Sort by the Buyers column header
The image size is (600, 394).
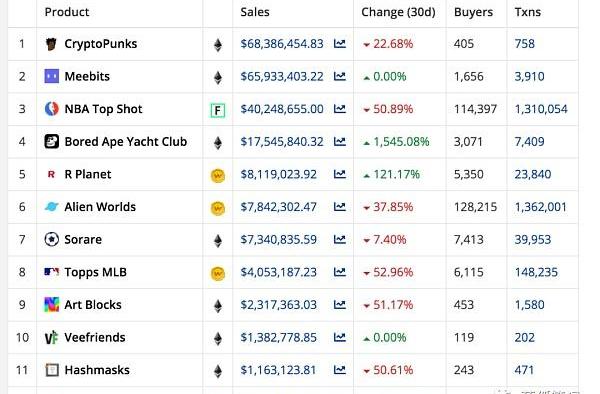click(x=473, y=12)
